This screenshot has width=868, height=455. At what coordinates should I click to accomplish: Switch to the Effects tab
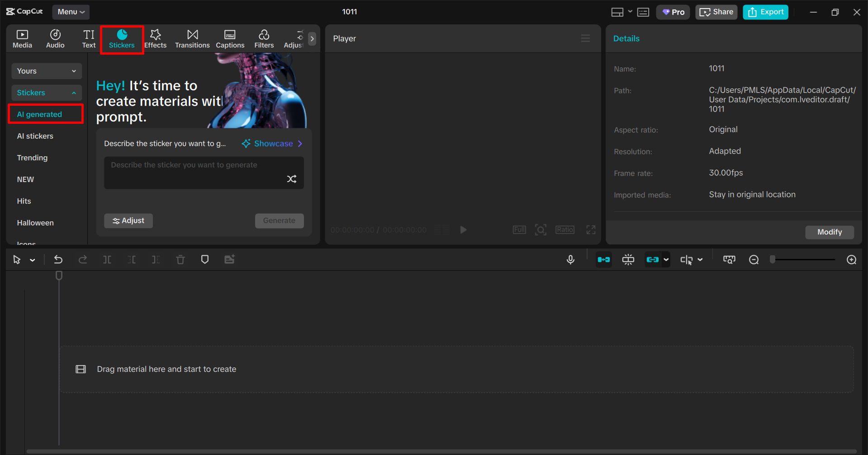pos(155,39)
